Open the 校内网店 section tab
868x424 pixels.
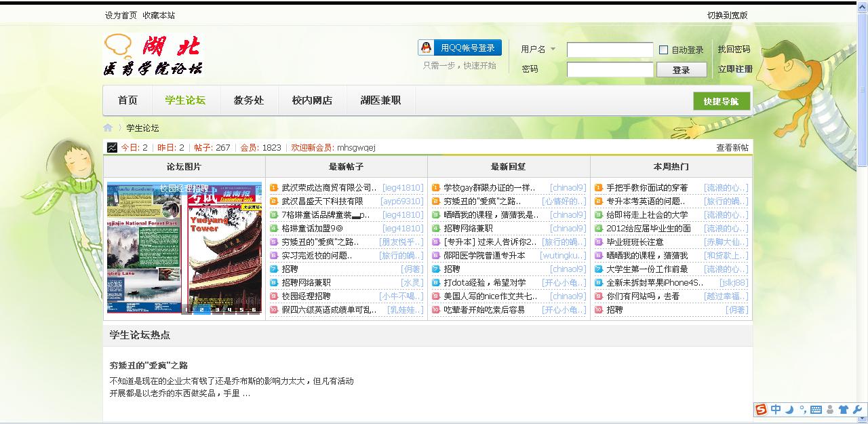(x=312, y=100)
